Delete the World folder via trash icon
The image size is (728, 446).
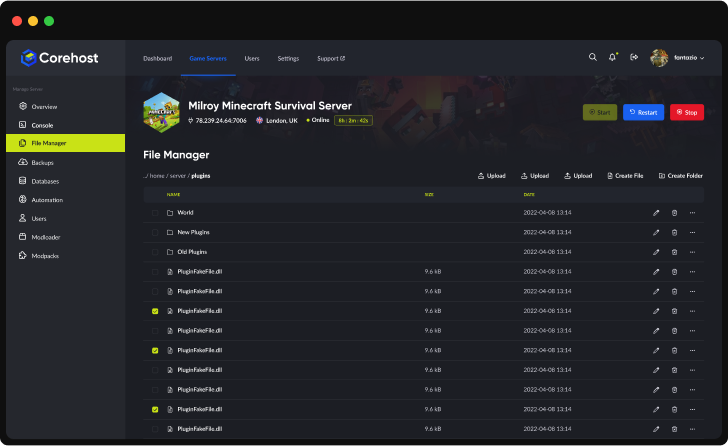tap(674, 213)
